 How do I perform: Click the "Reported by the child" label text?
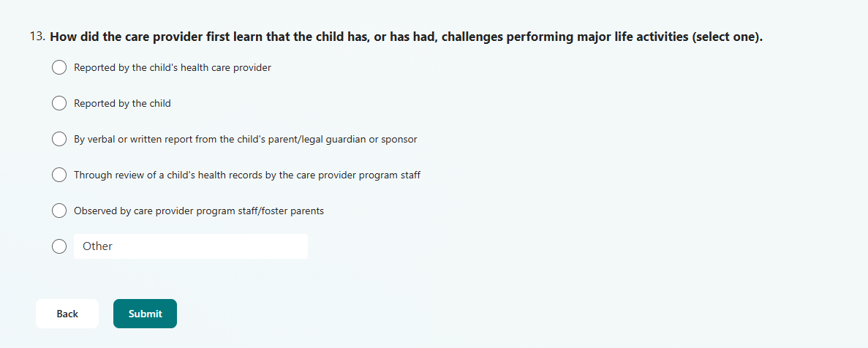click(x=122, y=104)
